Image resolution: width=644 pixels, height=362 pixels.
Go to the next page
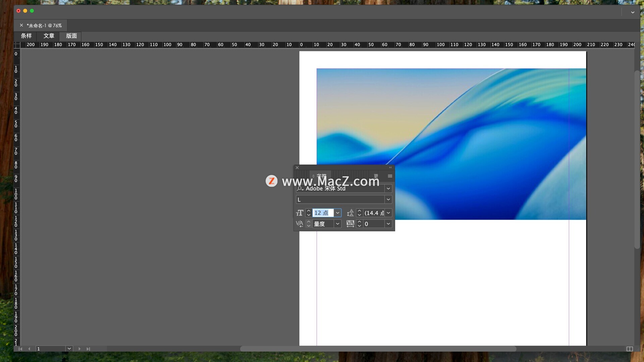[79, 349]
